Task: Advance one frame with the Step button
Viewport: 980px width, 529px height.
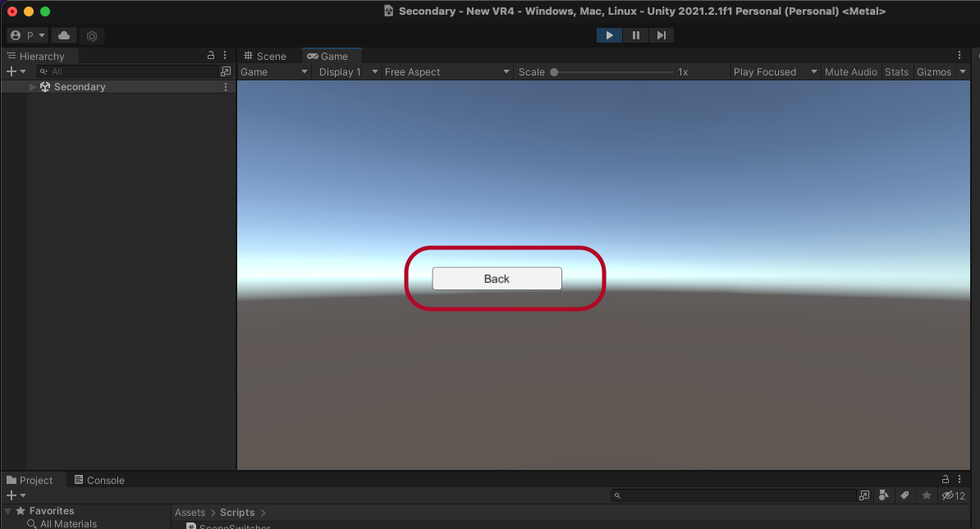Action: pyautogui.click(x=662, y=35)
